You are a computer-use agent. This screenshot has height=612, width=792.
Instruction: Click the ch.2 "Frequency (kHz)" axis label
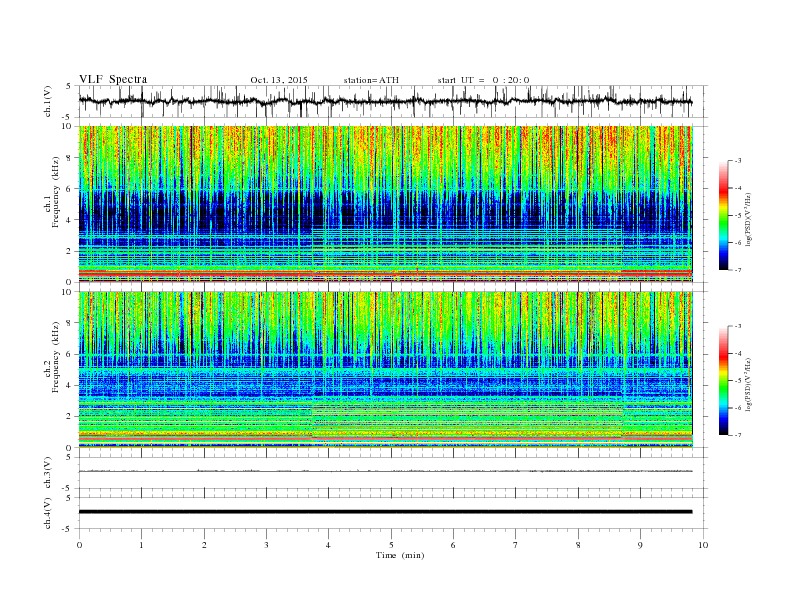coord(56,358)
